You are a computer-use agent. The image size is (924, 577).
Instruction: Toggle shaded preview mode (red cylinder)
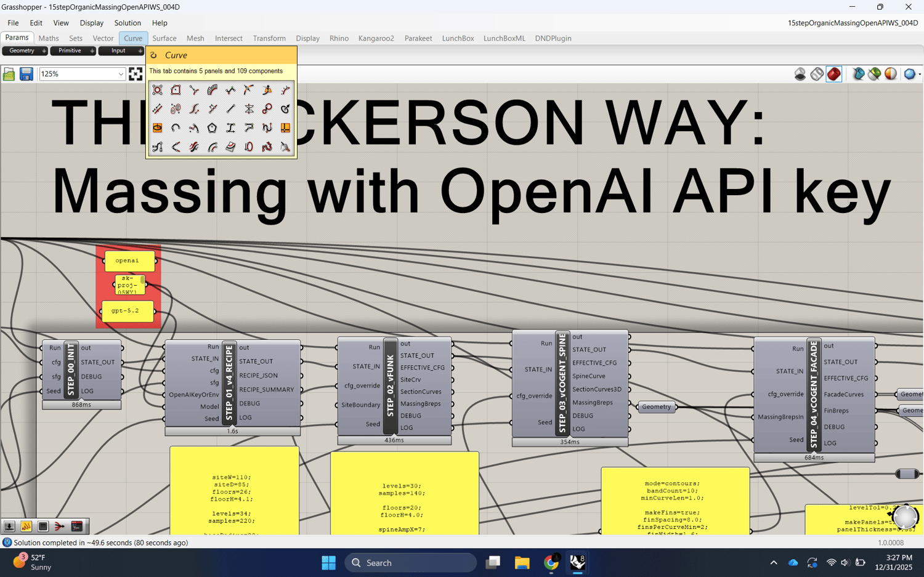833,74
